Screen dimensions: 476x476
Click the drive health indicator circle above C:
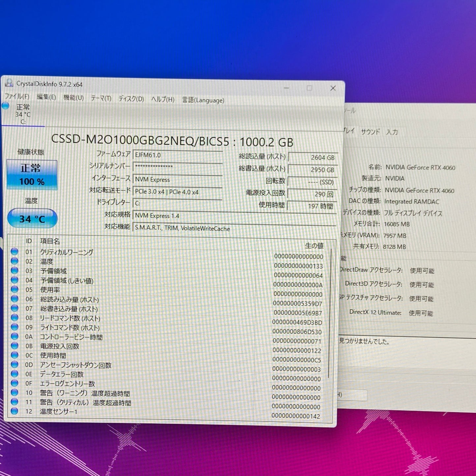[6, 106]
